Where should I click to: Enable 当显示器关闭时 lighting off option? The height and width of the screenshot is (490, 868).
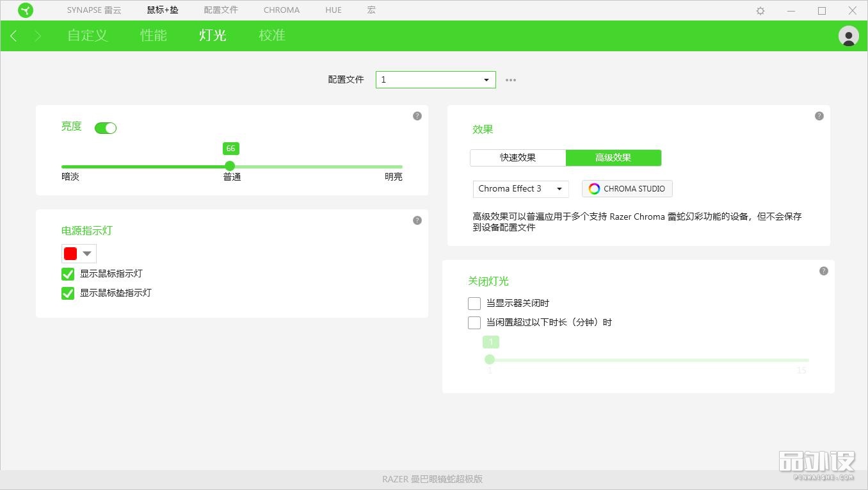pos(474,303)
